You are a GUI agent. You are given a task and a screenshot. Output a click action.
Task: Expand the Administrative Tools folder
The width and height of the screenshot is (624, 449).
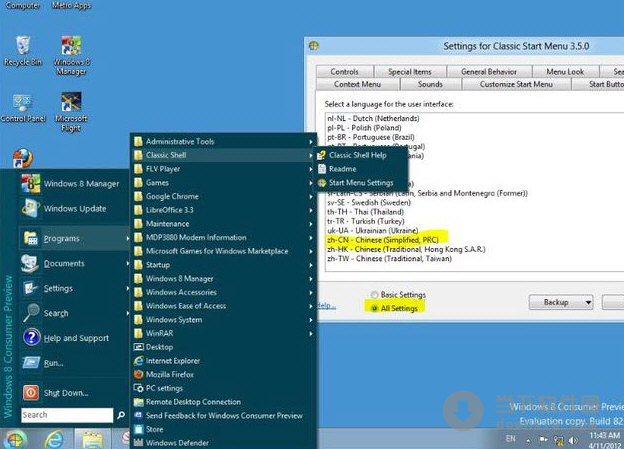pos(223,141)
